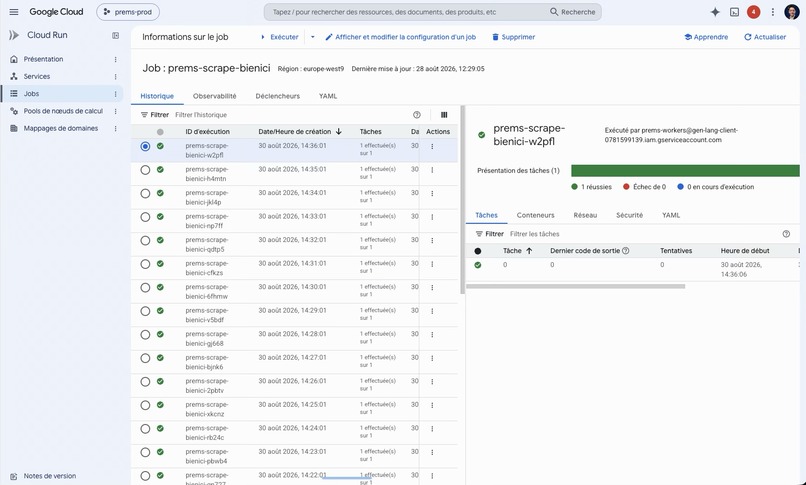Open the Cloud Run logo icon
The width and height of the screenshot is (806, 485).
tap(14, 35)
